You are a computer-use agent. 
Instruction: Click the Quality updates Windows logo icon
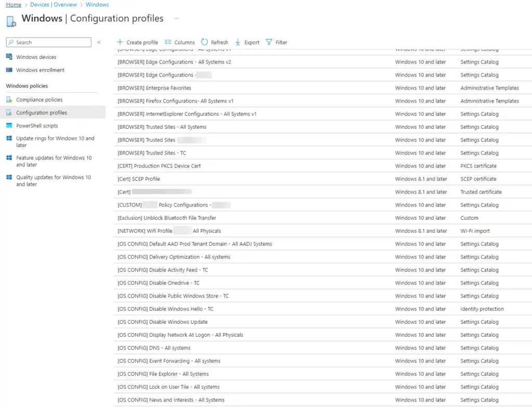point(9,177)
